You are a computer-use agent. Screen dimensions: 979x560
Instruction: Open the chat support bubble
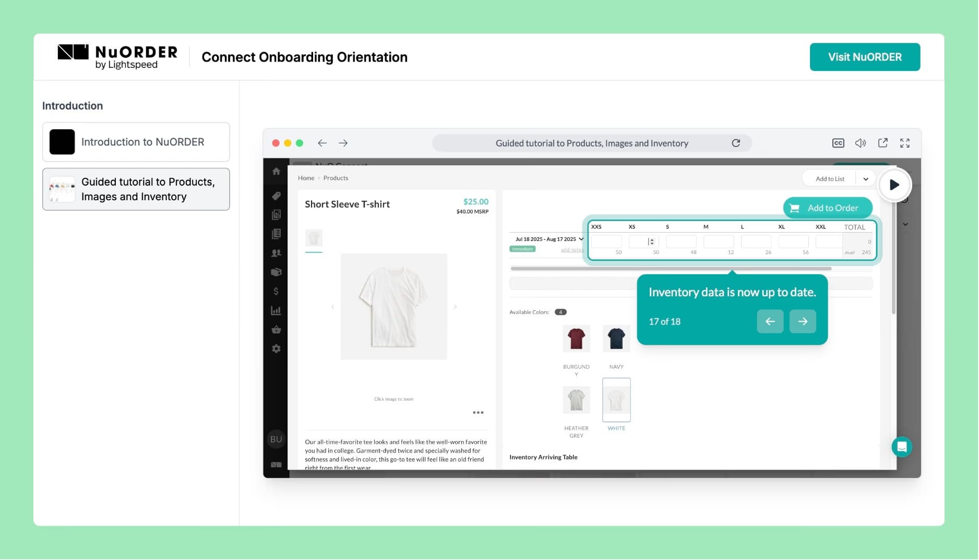pos(901,446)
